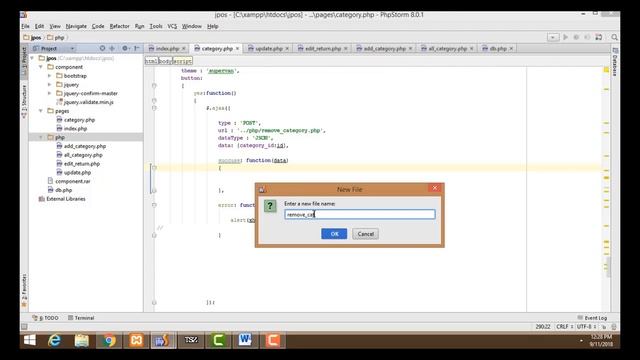Open Project panel settings gear
The width and height of the screenshot is (640, 360).
[x=125, y=48]
